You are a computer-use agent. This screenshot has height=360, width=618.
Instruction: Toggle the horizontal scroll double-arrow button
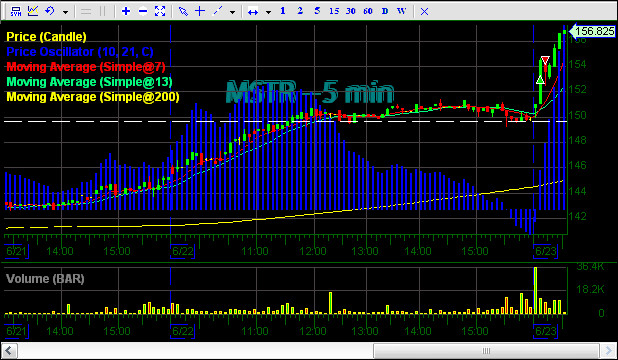point(253,12)
